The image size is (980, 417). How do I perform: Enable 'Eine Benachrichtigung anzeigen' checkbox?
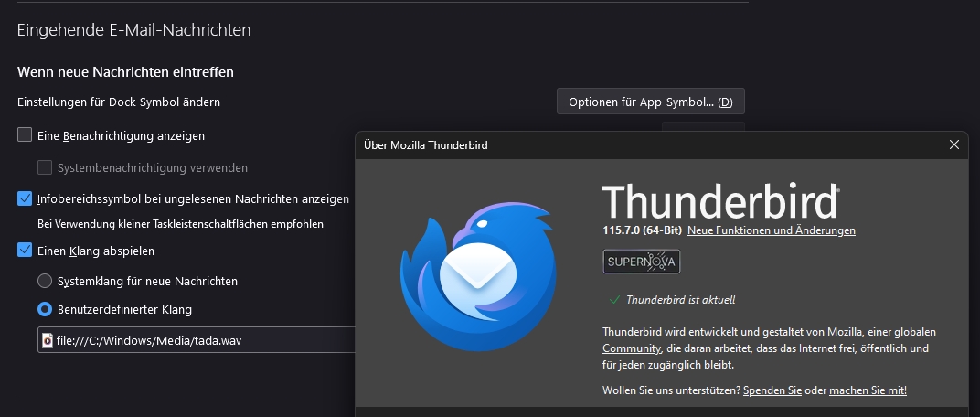click(x=25, y=135)
